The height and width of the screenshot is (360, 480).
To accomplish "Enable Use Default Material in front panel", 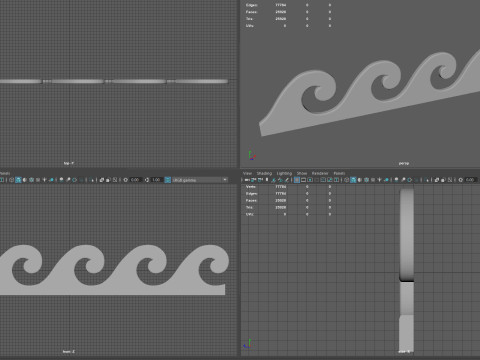I will tap(25, 180).
